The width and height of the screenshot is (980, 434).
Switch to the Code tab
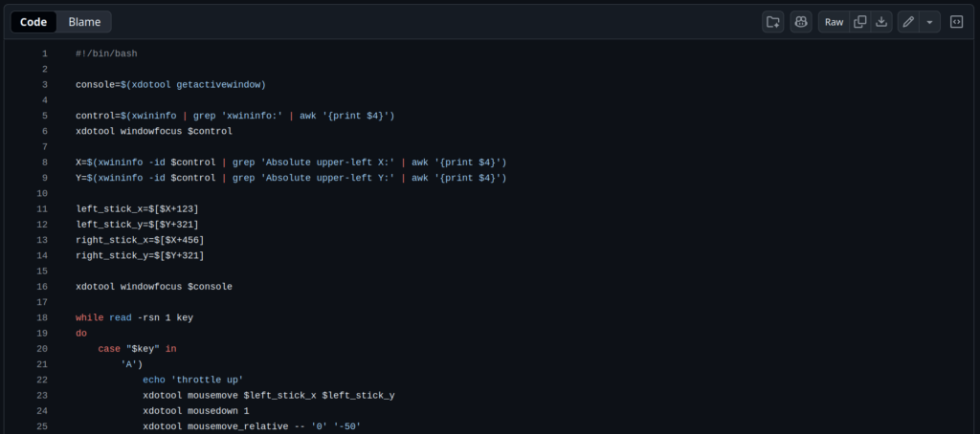tap(34, 22)
